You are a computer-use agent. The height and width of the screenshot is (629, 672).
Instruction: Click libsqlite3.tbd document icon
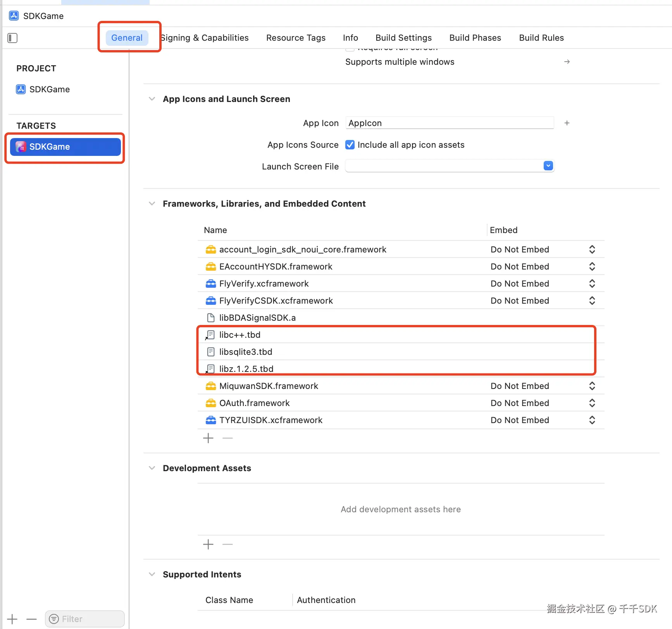click(211, 352)
